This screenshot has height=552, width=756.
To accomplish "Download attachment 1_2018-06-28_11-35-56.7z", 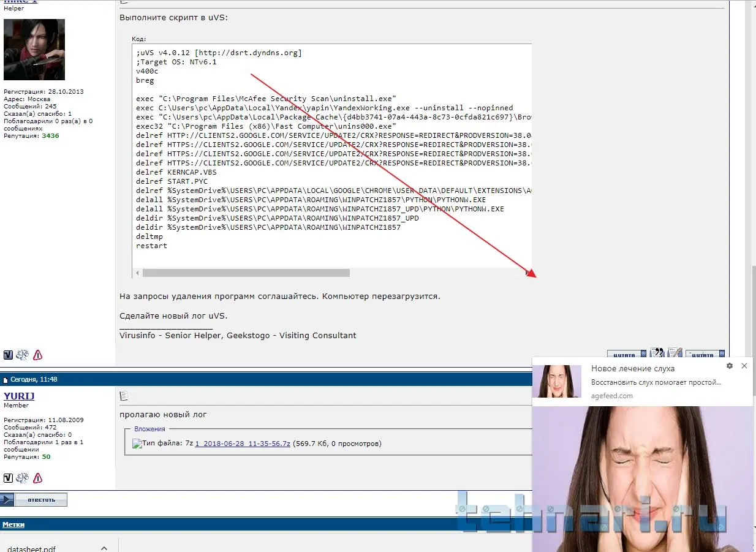I will [243, 444].
